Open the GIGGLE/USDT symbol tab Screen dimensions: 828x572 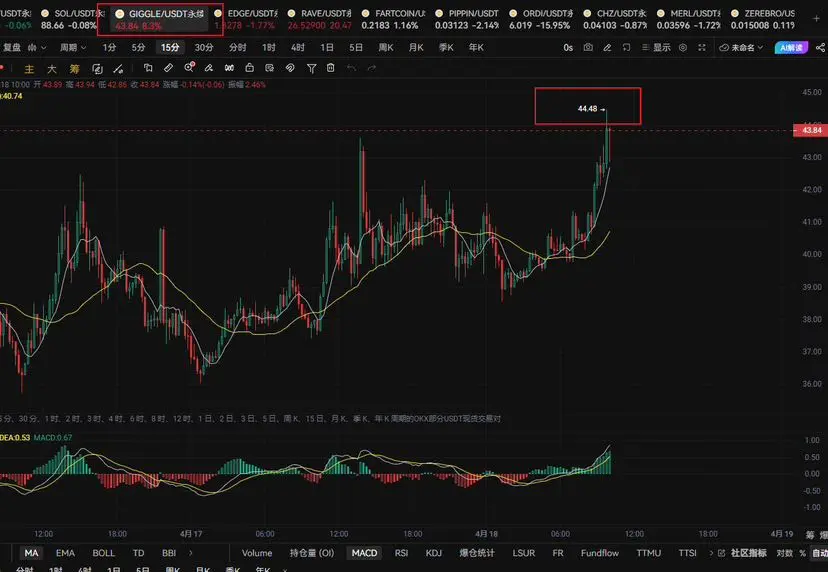click(x=160, y=20)
